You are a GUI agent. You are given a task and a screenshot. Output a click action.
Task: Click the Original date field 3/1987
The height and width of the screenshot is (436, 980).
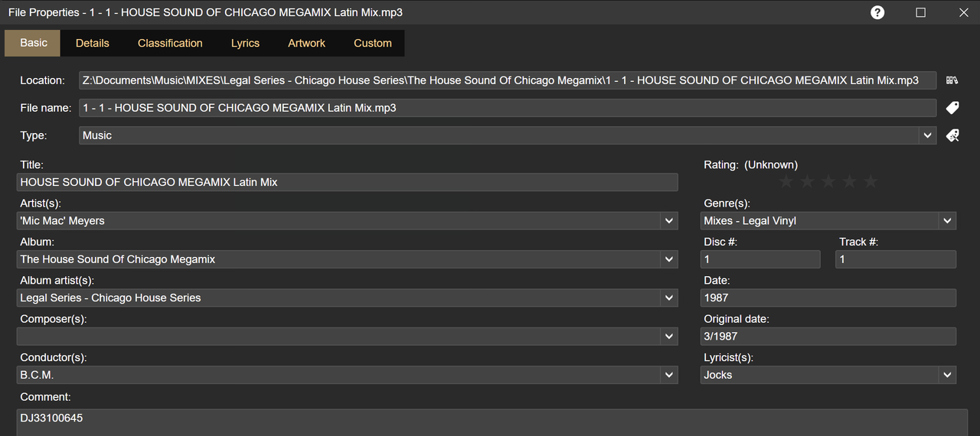(828, 337)
